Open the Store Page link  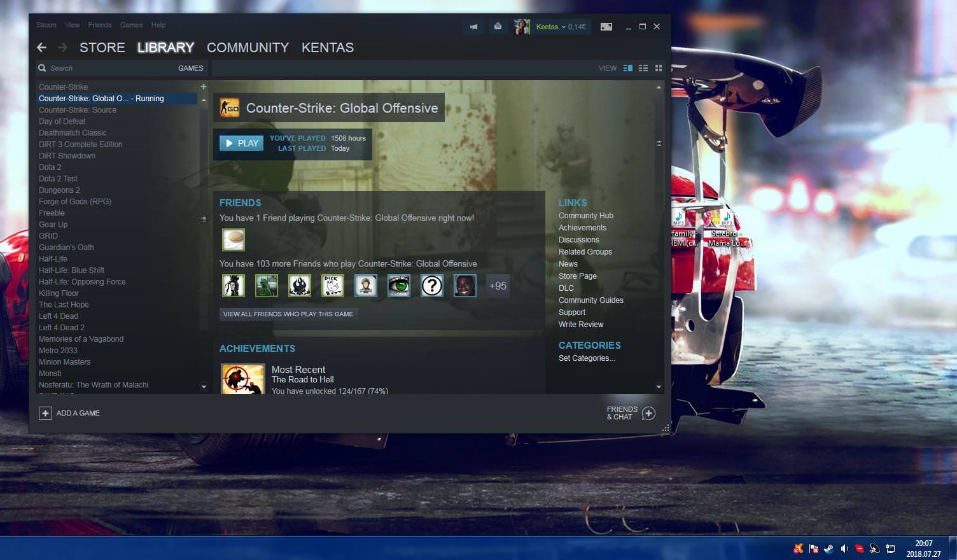point(578,276)
